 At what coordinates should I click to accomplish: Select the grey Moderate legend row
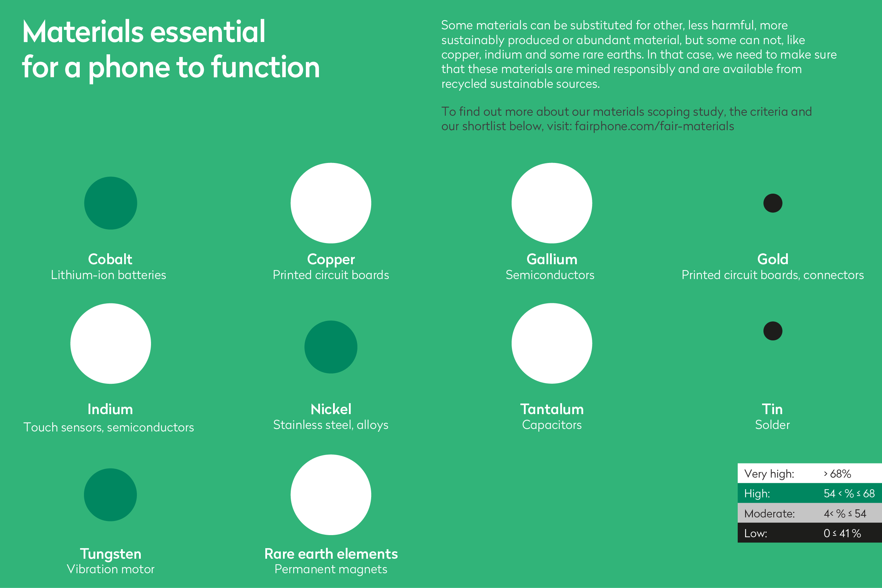click(810, 513)
